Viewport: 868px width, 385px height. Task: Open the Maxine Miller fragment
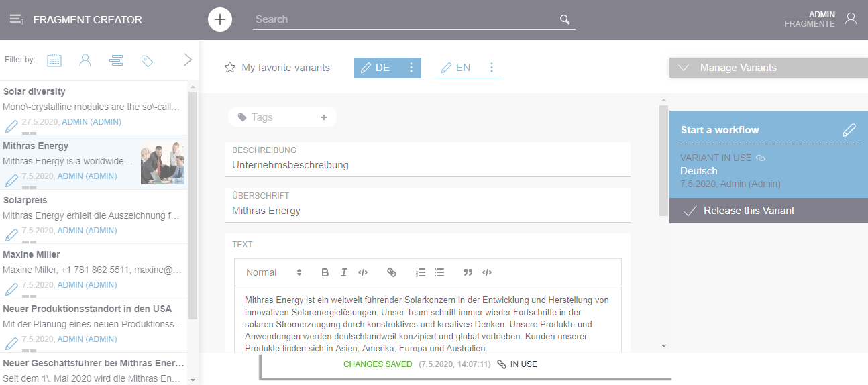click(94, 271)
